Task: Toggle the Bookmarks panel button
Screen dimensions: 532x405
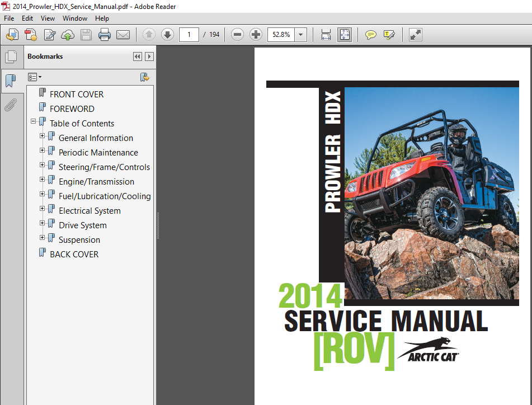Action: [11, 81]
